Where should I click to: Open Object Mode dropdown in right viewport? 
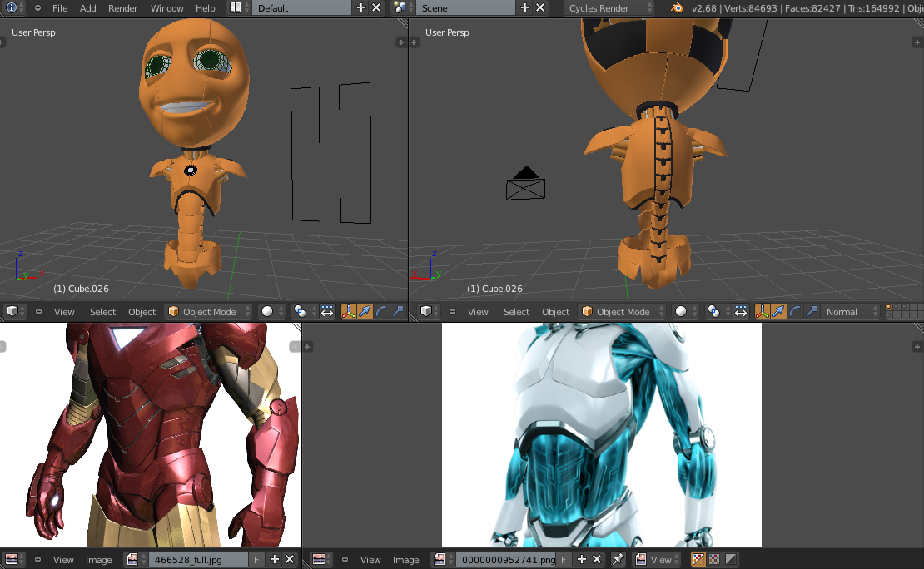click(623, 312)
